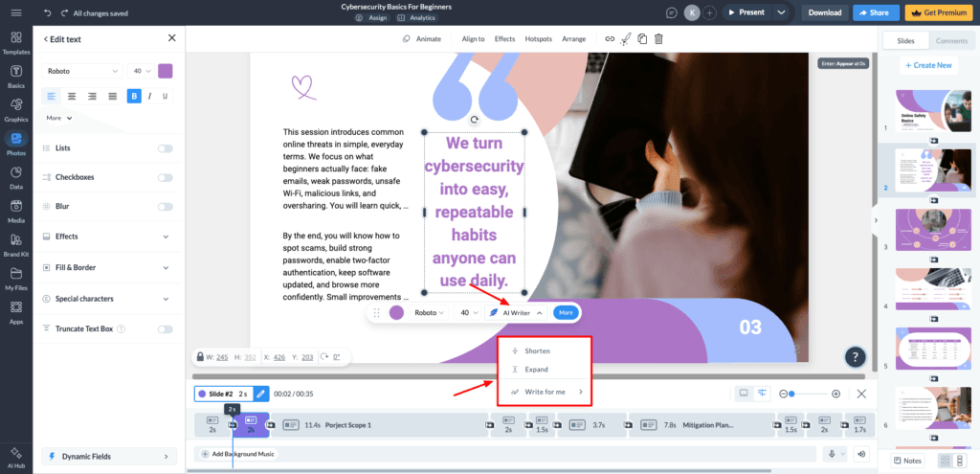The width and height of the screenshot is (980, 474).
Task: Close the timeline panel
Action: [861, 394]
